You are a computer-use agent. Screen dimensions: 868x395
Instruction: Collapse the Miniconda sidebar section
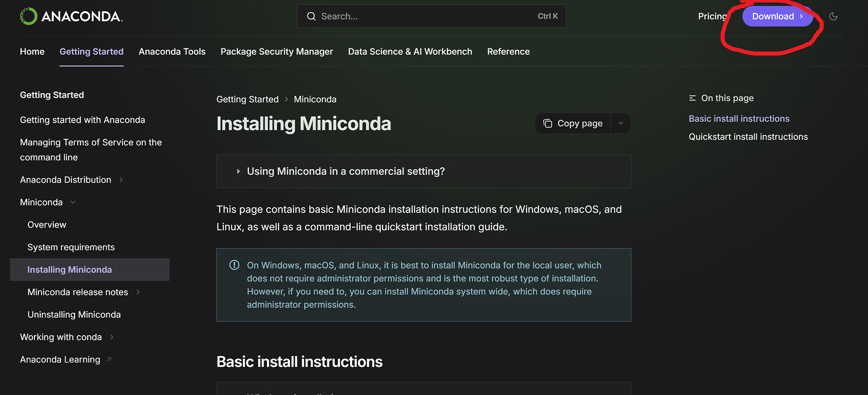click(73, 202)
